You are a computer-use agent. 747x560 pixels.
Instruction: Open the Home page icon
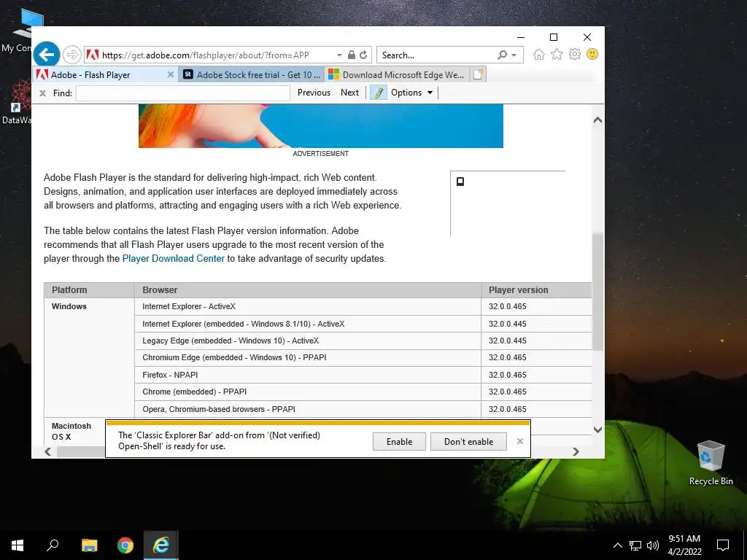tap(539, 54)
